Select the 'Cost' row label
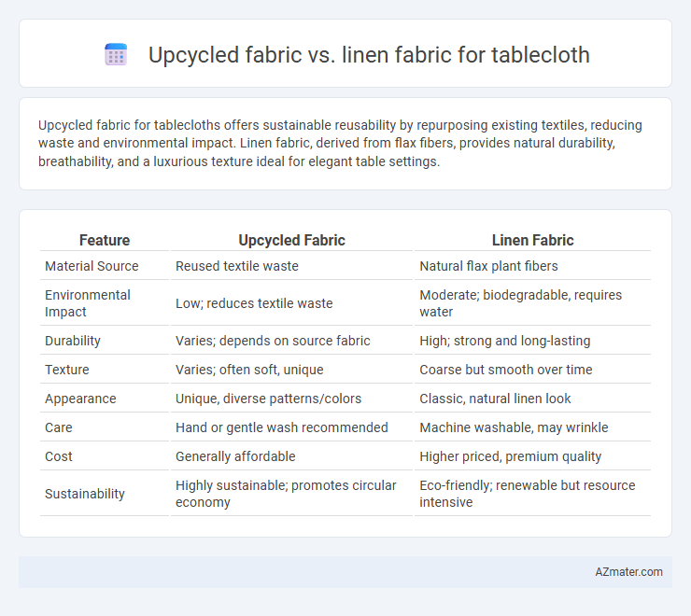This screenshot has width=691, height=616. point(59,456)
